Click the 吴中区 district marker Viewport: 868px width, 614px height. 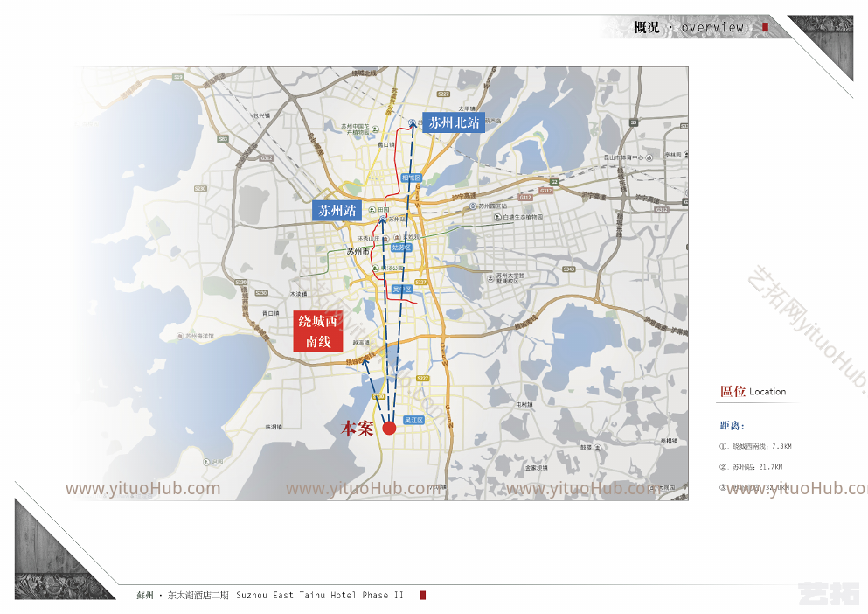tap(402, 290)
